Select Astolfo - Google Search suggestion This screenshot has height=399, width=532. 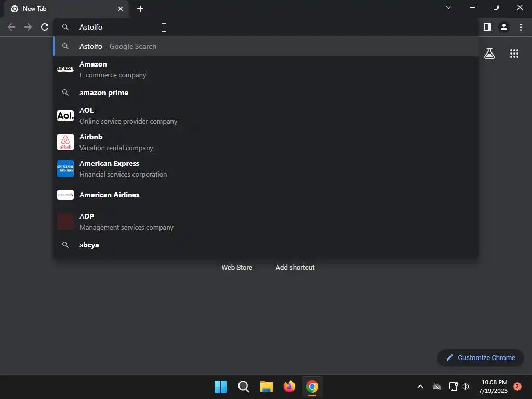tap(265, 46)
